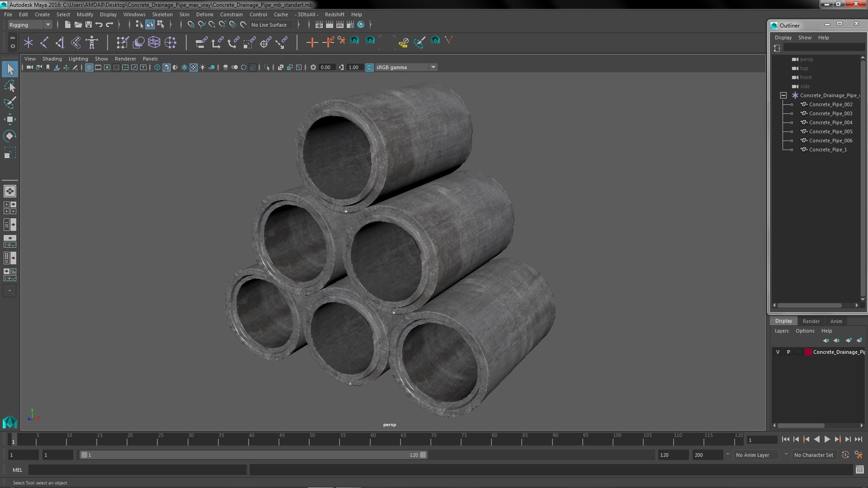Select the arrow Select tool in toolbox

[10, 69]
